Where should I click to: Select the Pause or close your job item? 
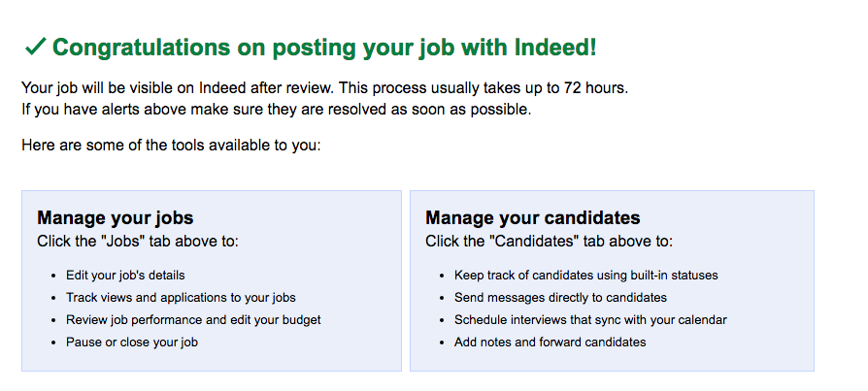[x=132, y=342]
